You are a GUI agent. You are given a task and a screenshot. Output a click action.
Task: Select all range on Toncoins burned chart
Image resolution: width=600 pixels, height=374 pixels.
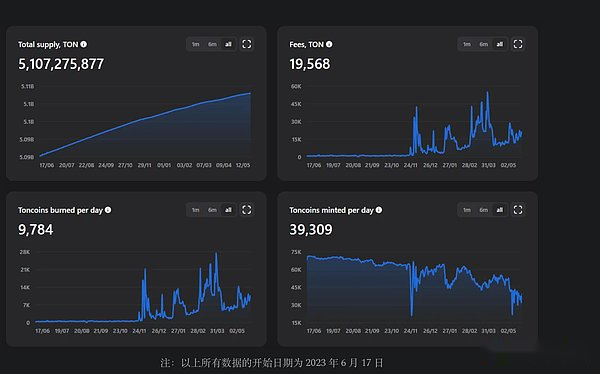[228, 210]
